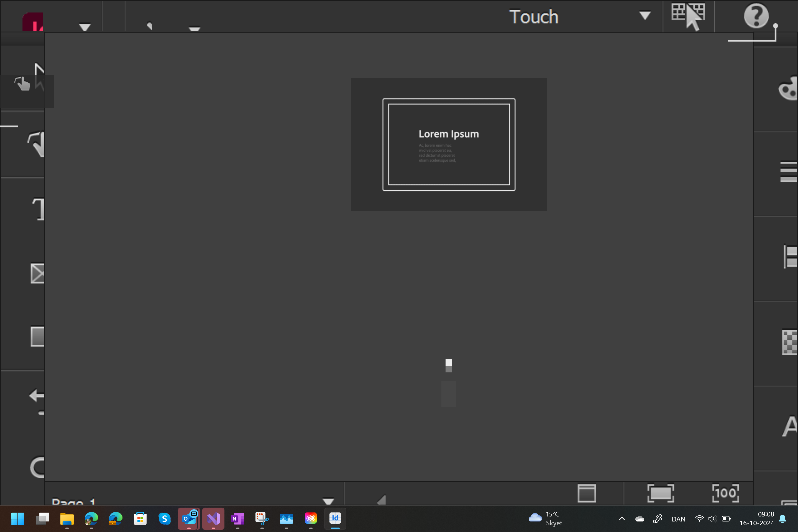
Task: Select the Frame placeholder tool
Action: pyautogui.click(x=37, y=273)
